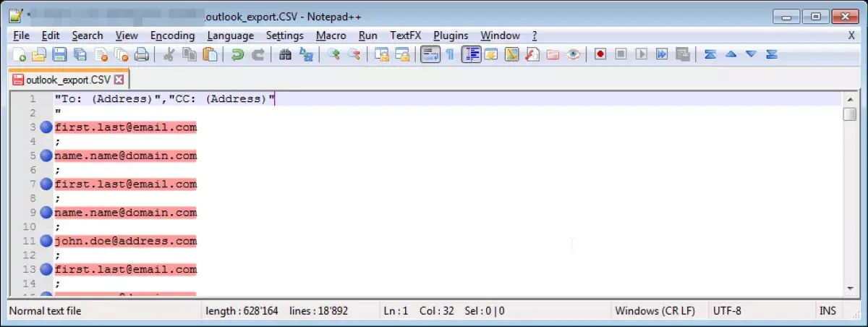The image size is (868, 327).
Task: Save the recorded macro icon
Action: pos(682,54)
